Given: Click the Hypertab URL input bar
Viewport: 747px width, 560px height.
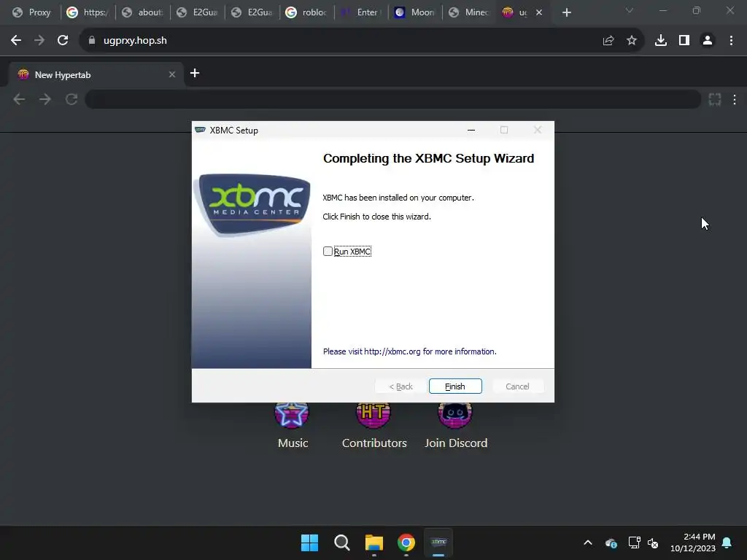Looking at the screenshot, I should [393, 99].
